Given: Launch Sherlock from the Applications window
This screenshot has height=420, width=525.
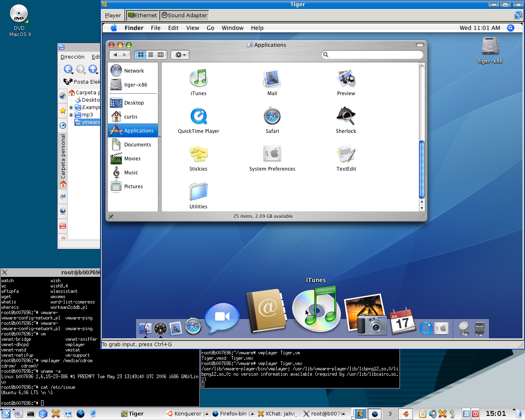Looking at the screenshot, I should coord(346,116).
